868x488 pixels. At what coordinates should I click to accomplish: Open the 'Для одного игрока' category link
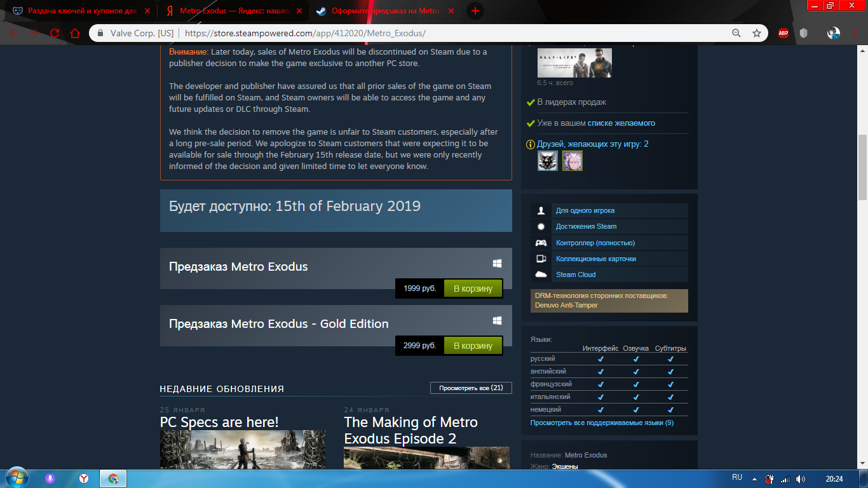click(x=585, y=210)
